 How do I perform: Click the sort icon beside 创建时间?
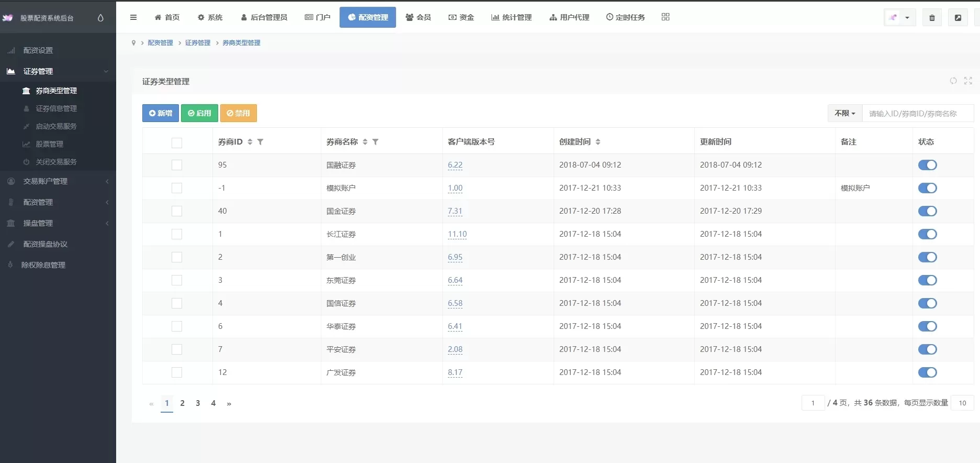pos(598,142)
